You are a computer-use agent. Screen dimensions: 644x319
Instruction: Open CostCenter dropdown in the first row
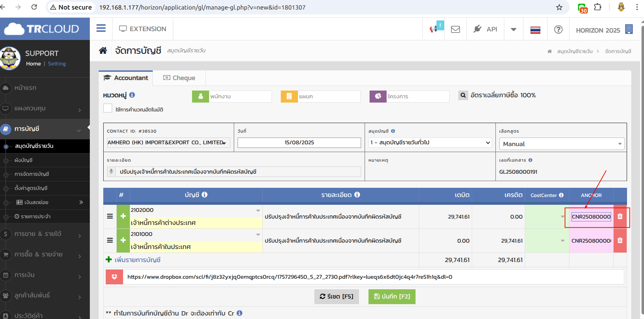click(562, 216)
